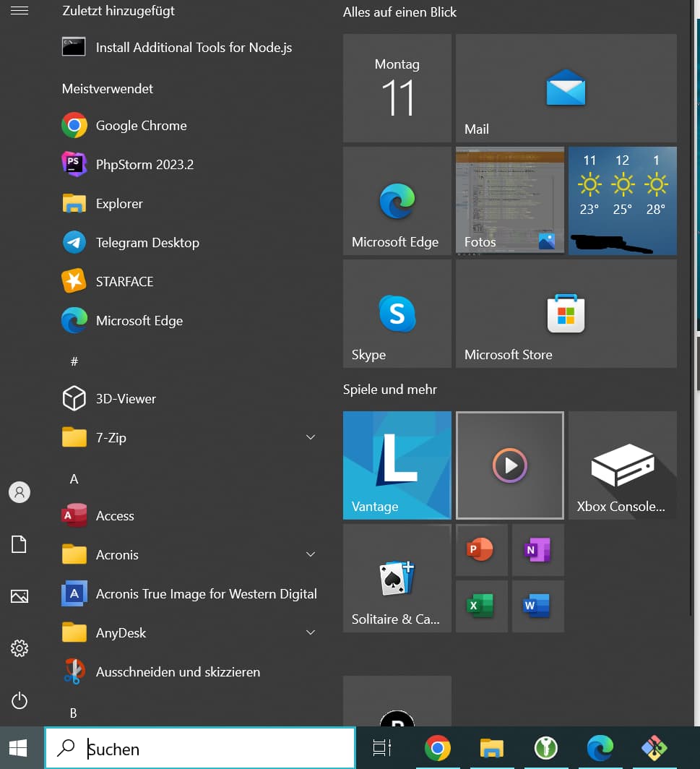Open Telegram Desktop
Screen dimensions: 700x769
189,242
